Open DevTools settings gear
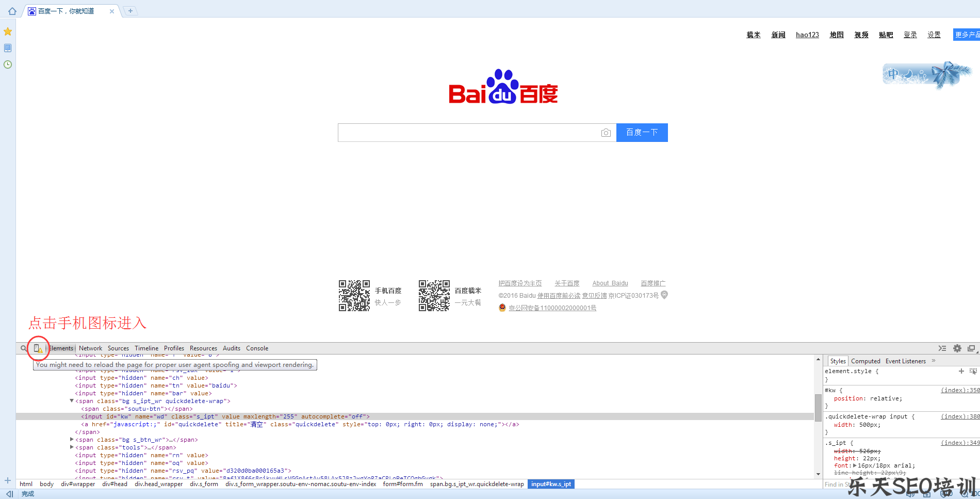 click(x=957, y=348)
